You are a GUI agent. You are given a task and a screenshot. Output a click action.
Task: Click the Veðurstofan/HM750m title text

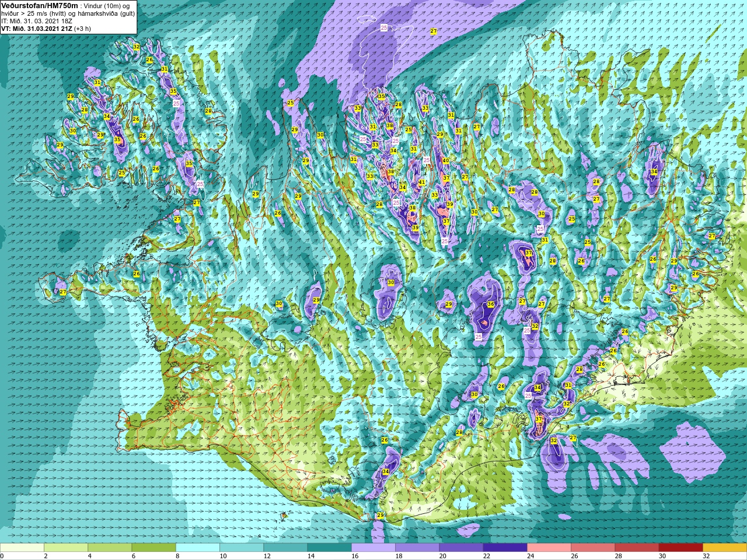(x=39, y=5)
